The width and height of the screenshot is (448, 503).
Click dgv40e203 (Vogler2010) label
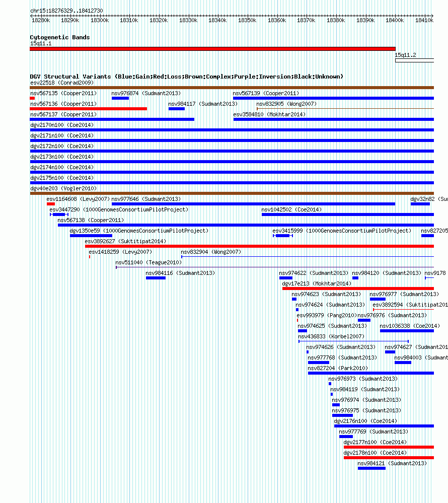63,189
